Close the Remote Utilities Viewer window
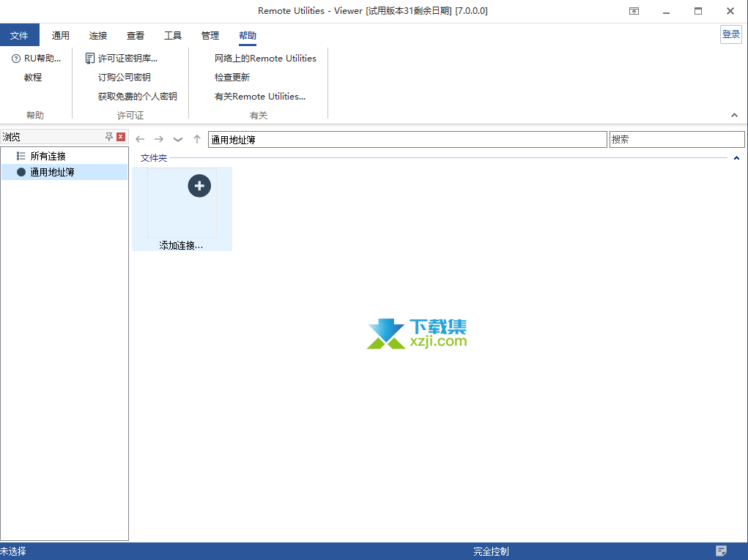This screenshot has height=560, width=748. (x=730, y=11)
